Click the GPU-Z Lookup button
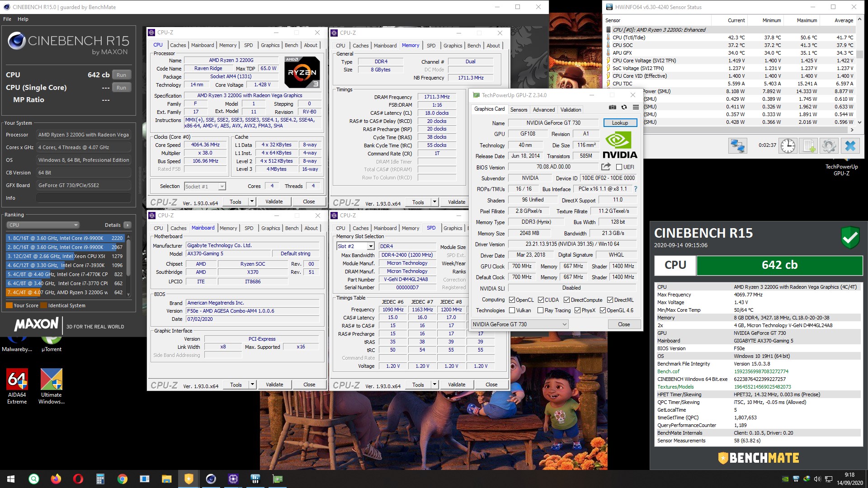Screen dimensions: 868x488 (620, 123)
